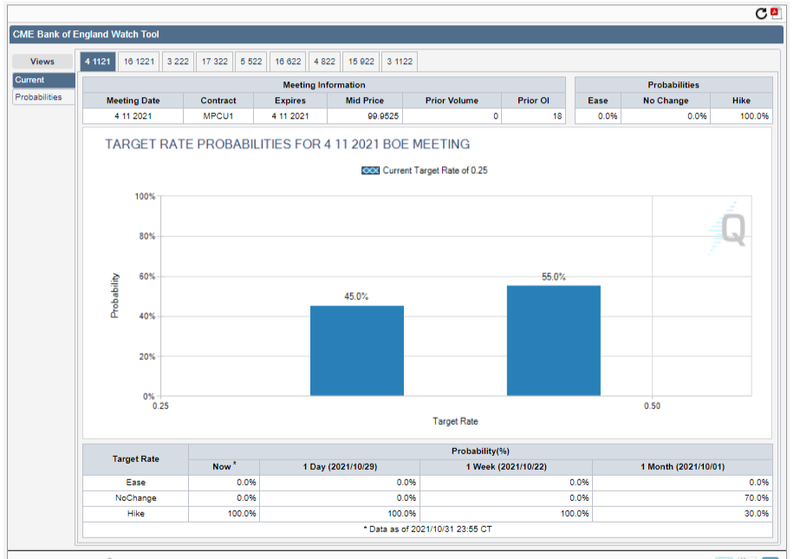Click the PDF export icon

click(776, 13)
